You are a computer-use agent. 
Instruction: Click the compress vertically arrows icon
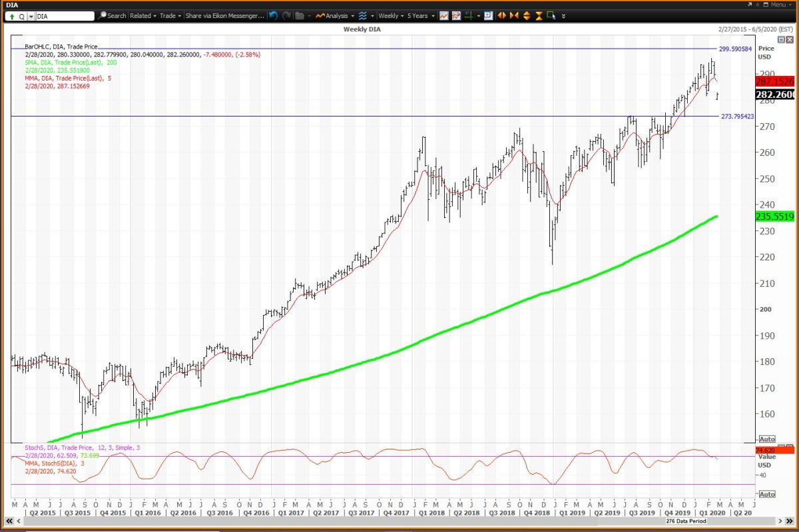pos(539,15)
